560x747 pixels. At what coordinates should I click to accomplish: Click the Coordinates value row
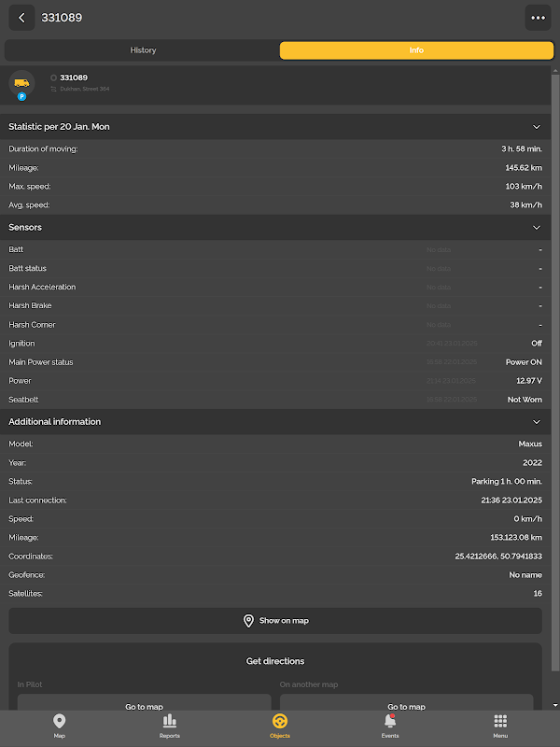pos(275,557)
